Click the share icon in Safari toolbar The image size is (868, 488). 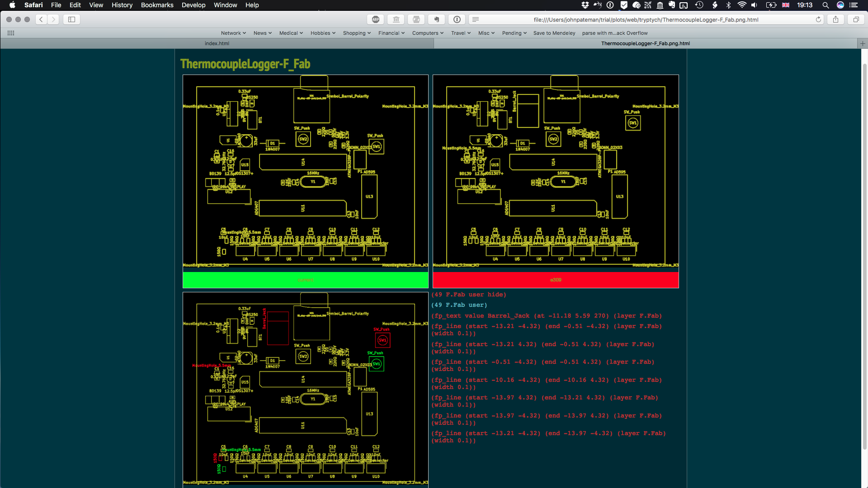[x=836, y=20]
